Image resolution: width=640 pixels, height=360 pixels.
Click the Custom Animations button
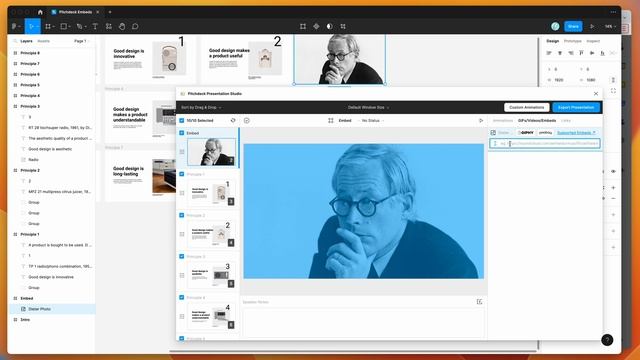tap(527, 107)
